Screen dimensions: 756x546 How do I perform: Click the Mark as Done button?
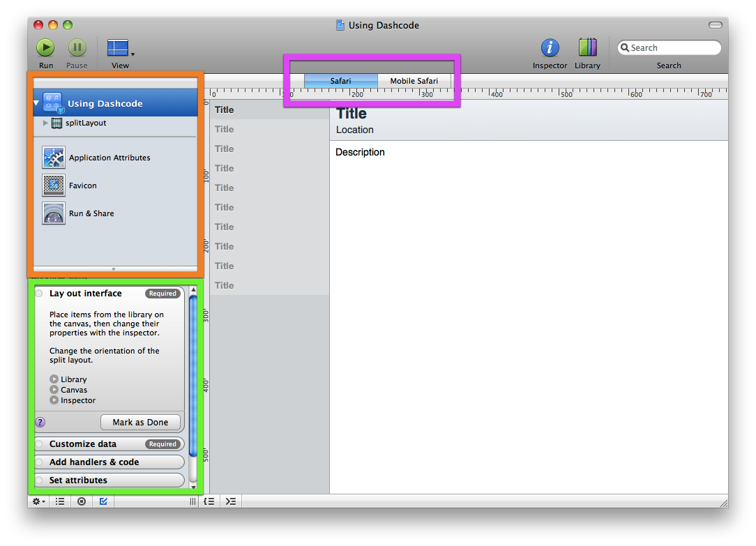coord(140,422)
